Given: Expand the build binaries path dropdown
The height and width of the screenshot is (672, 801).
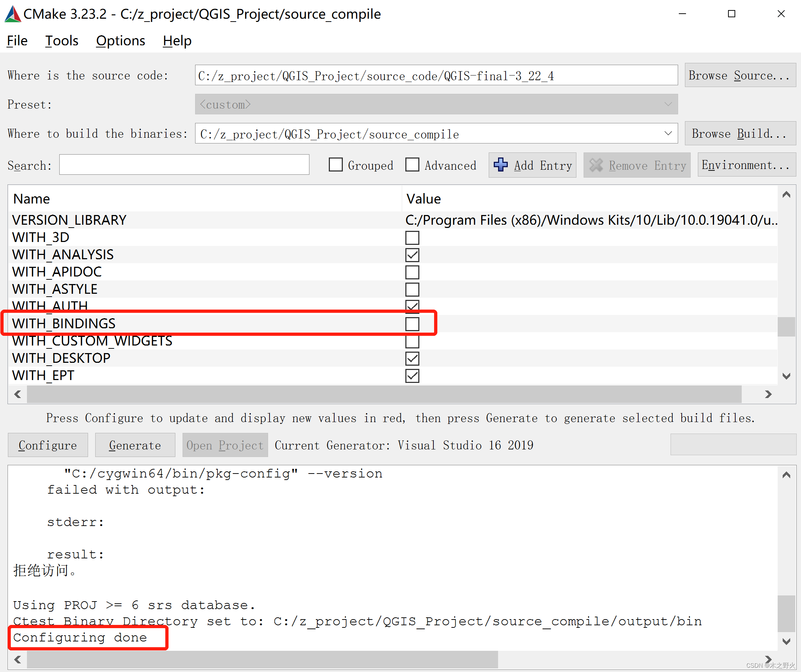Looking at the screenshot, I should (668, 133).
